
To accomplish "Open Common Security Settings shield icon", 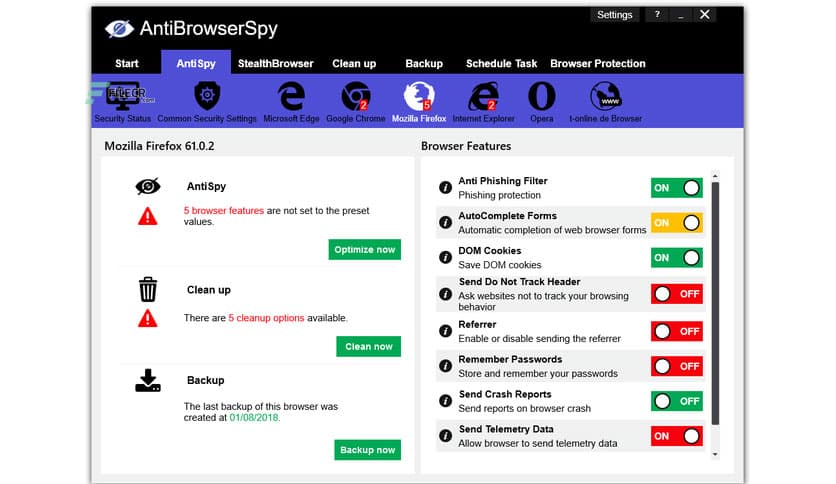I will coord(207,96).
